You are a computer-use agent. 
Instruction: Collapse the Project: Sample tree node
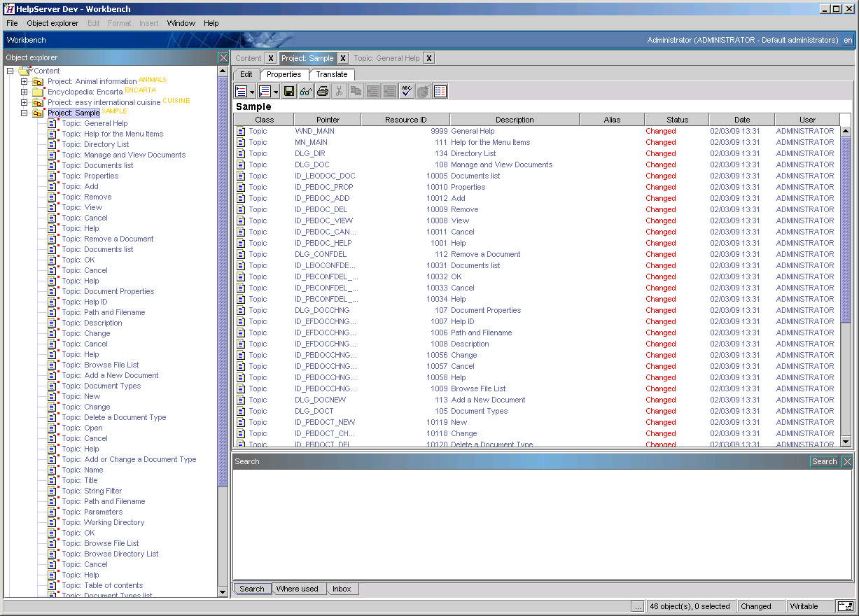(x=24, y=113)
